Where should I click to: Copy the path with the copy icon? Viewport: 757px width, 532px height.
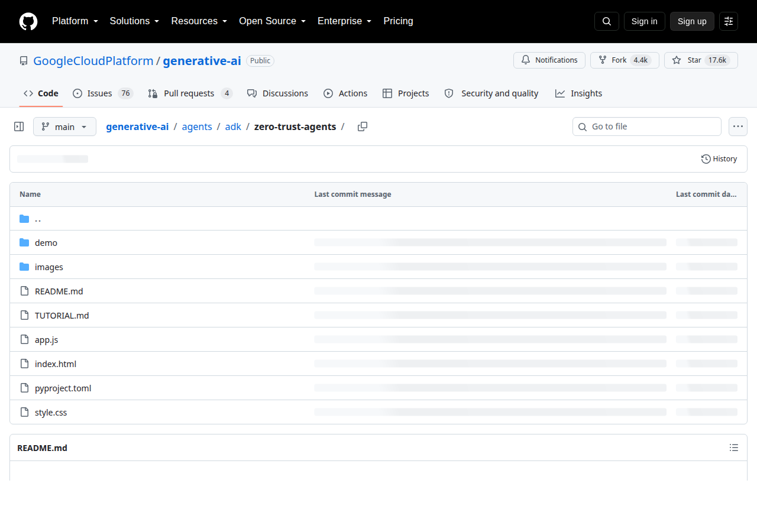[x=363, y=126]
